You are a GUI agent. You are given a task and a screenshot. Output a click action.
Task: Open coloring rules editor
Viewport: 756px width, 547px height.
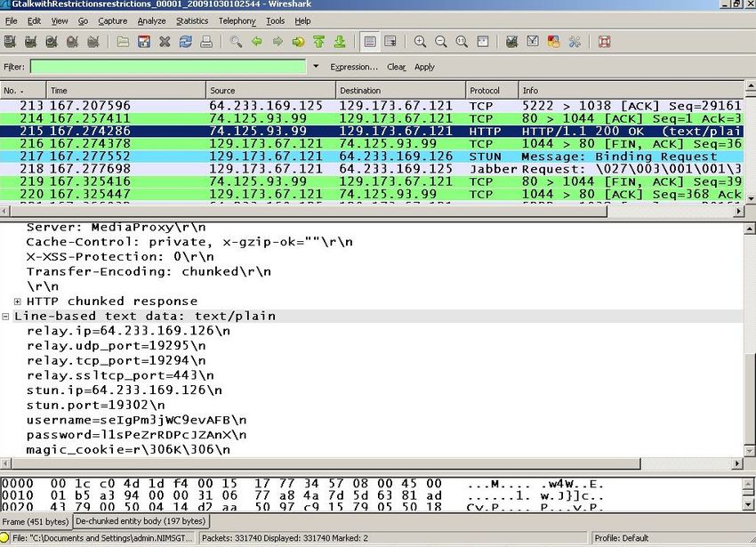[x=553, y=42]
